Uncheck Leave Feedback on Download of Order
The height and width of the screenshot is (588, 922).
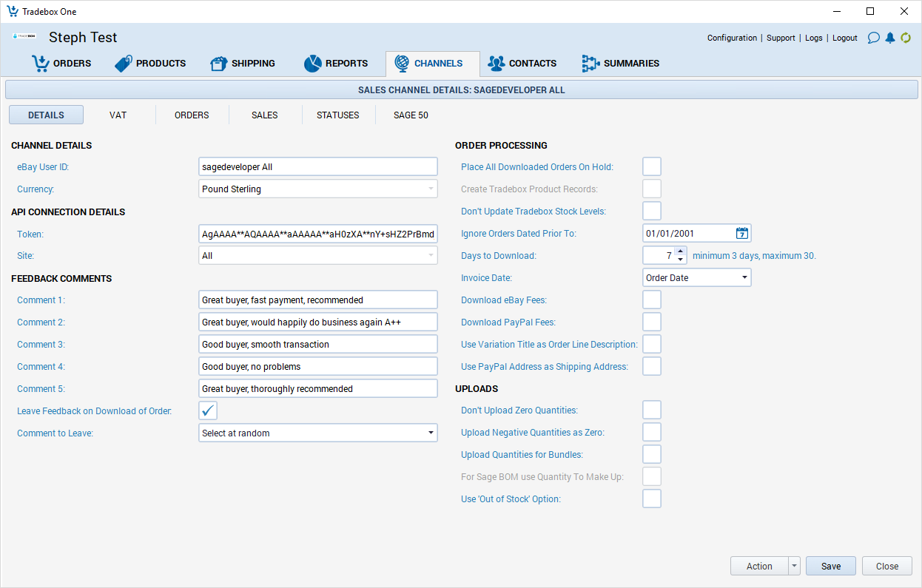(208, 410)
